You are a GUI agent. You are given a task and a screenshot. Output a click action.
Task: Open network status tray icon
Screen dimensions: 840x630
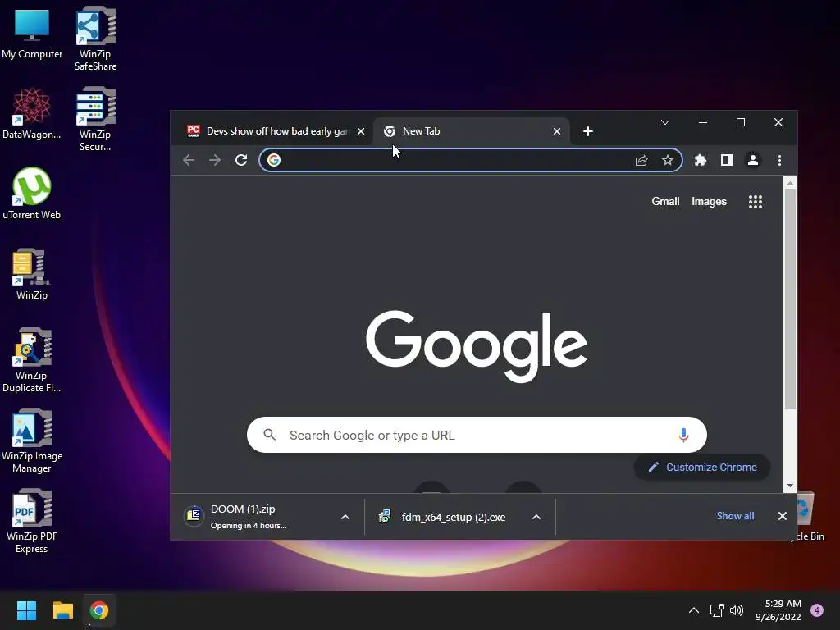coord(717,610)
